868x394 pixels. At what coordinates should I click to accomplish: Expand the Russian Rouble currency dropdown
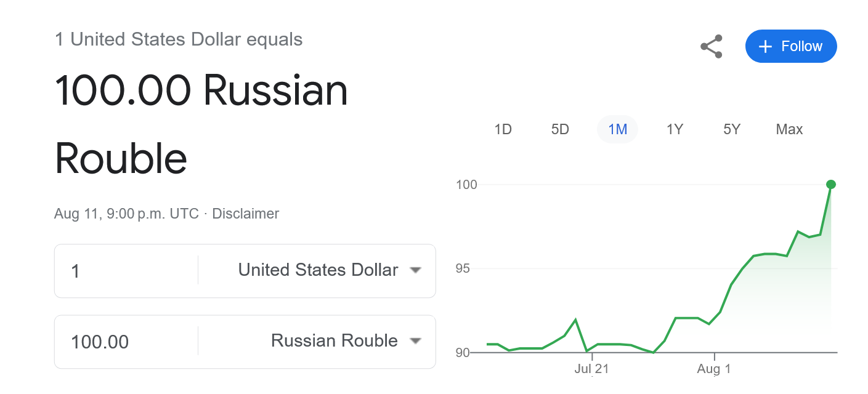(346, 341)
